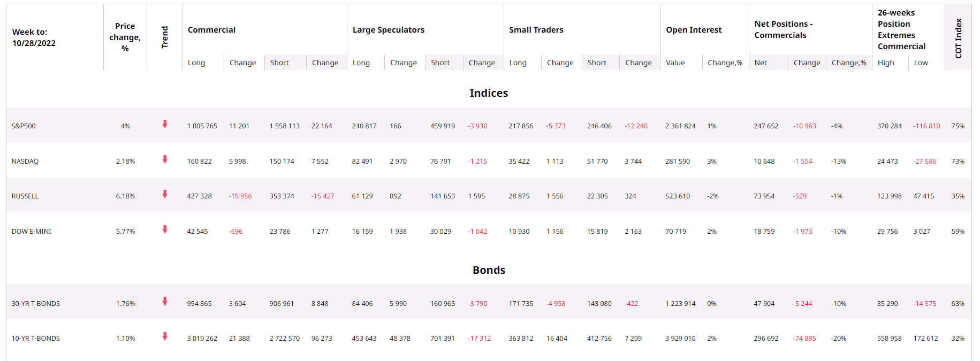The width and height of the screenshot is (980, 361).
Task: Select the Small Traders column header
Action: (x=536, y=30)
